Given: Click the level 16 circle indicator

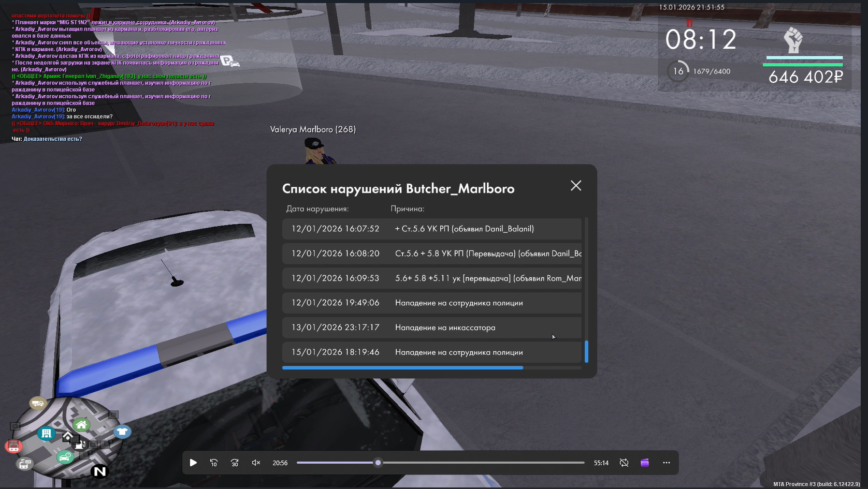Looking at the screenshot, I should [x=678, y=71].
